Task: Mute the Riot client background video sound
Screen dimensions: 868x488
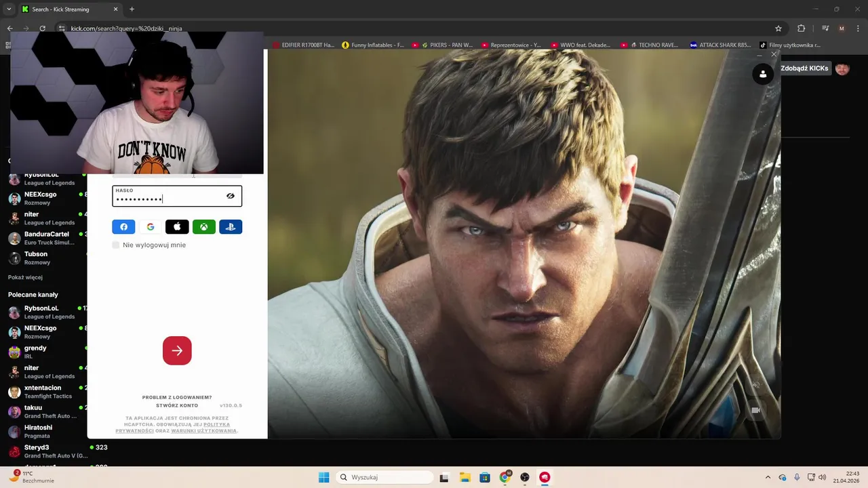Action: 755,384
